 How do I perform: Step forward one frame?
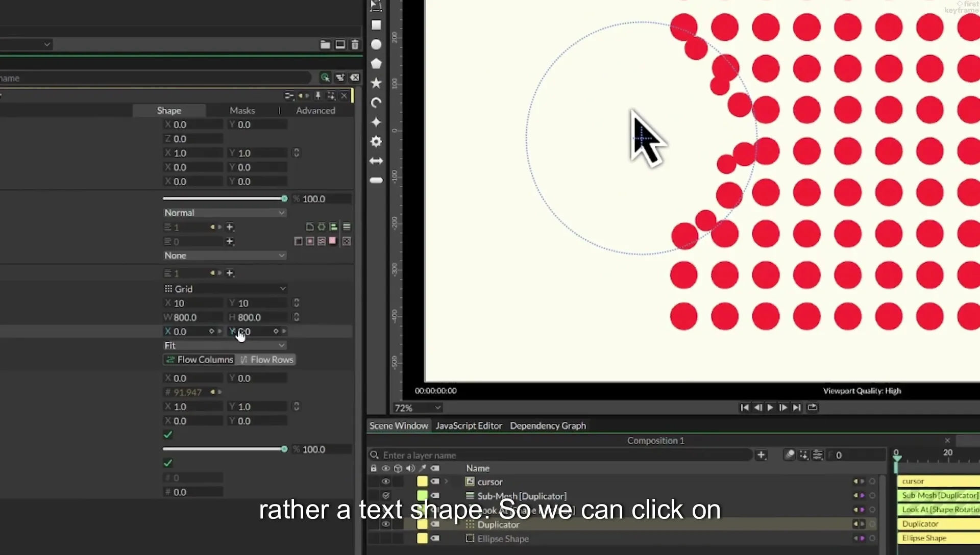pyautogui.click(x=783, y=408)
